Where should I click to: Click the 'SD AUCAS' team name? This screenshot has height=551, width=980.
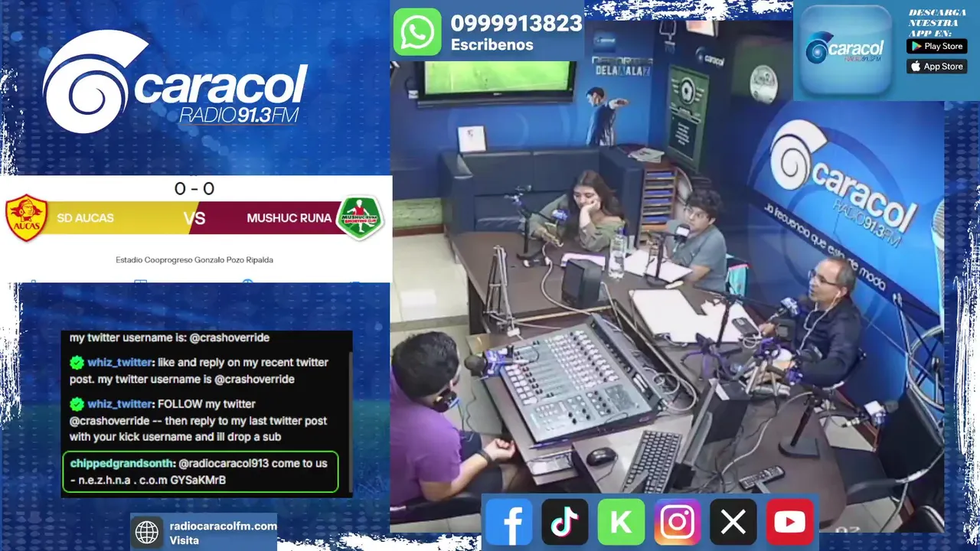tap(85, 218)
